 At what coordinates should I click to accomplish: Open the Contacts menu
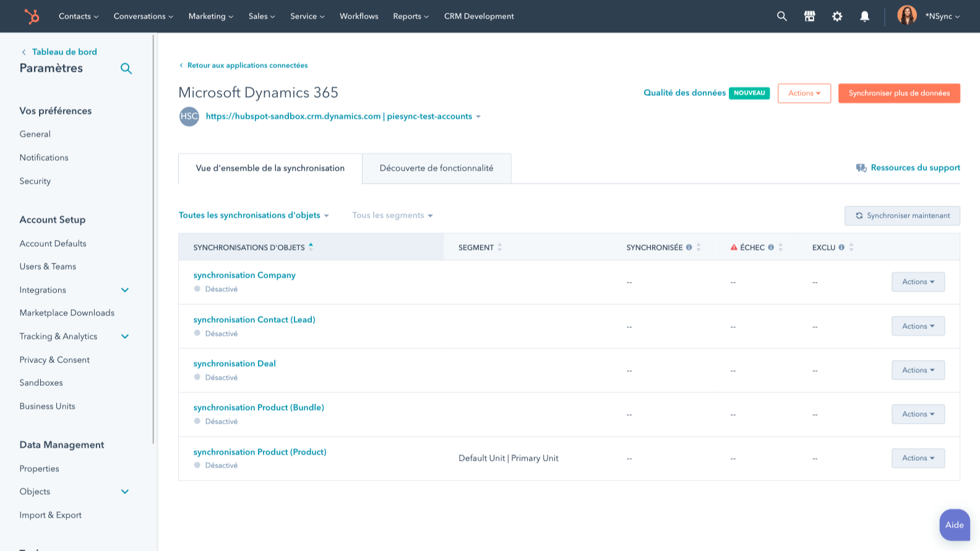79,16
